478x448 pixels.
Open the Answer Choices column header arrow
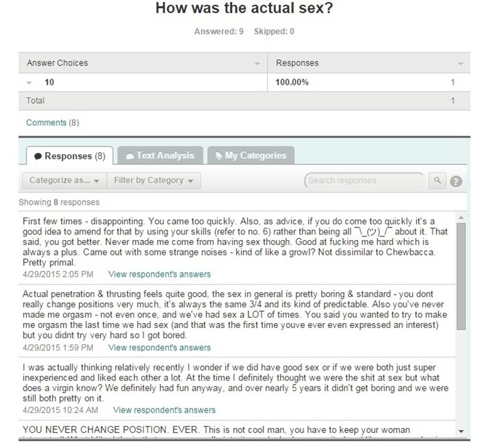[x=257, y=64]
